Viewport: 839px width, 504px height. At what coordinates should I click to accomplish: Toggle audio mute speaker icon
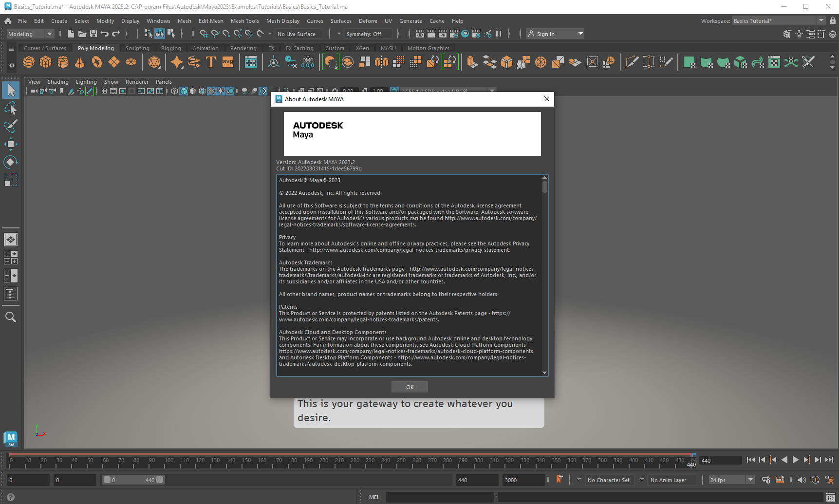802,480
